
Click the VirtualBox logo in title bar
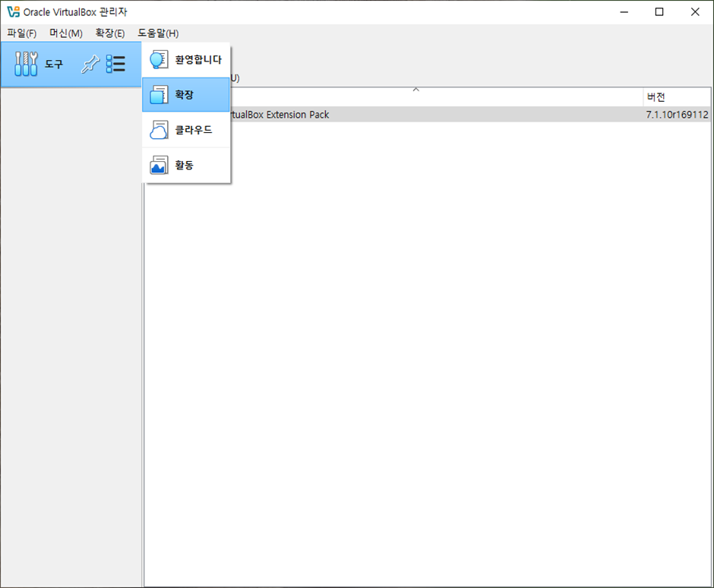(x=13, y=12)
